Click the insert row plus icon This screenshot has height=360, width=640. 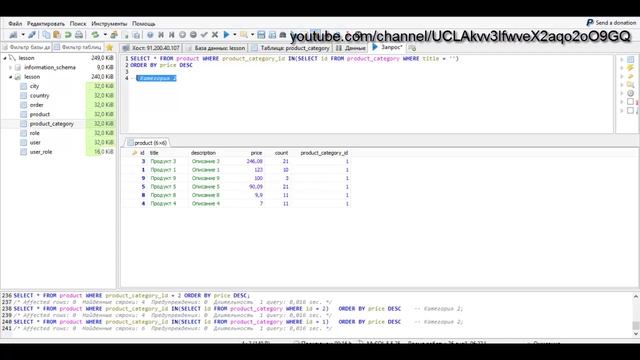point(182,35)
